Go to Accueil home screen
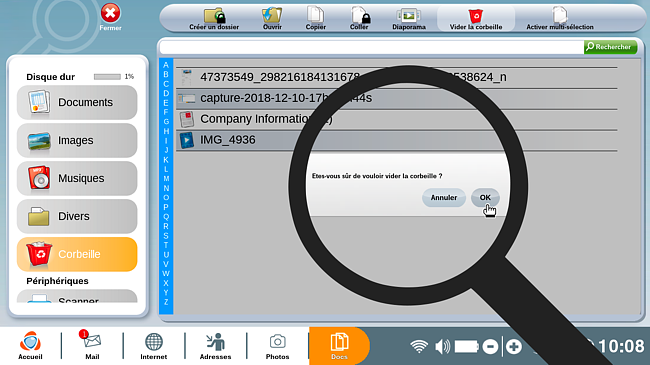 pyautogui.click(x=30, y=346)
